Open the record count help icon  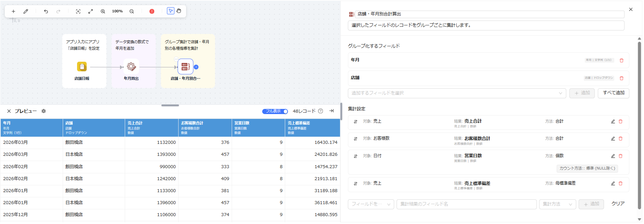320,111
